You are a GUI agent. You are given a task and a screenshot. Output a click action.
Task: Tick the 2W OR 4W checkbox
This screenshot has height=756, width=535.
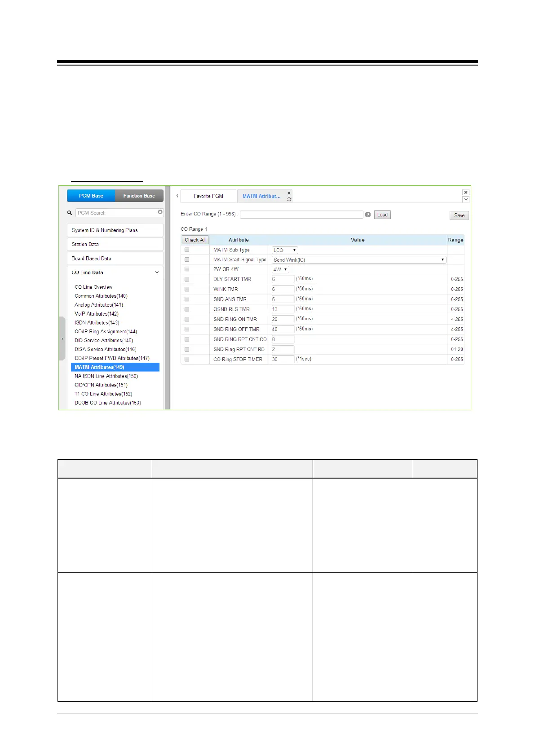[x=187, y=269]
